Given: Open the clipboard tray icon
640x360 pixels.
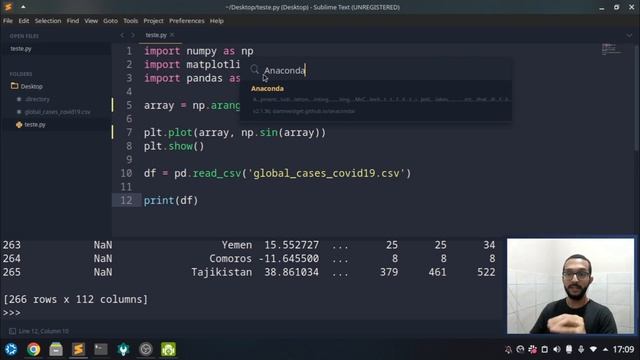Looking at the screenshot, I should coord(544,349).
